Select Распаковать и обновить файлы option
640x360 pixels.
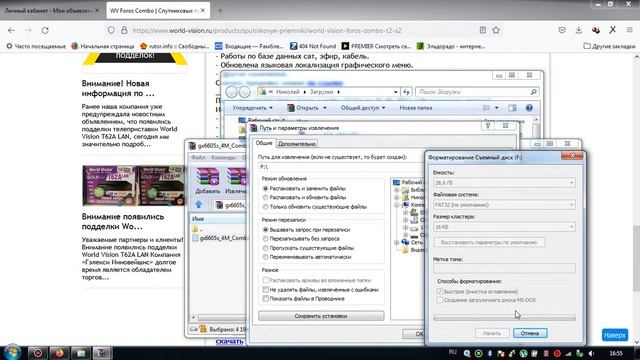point(265,197)
